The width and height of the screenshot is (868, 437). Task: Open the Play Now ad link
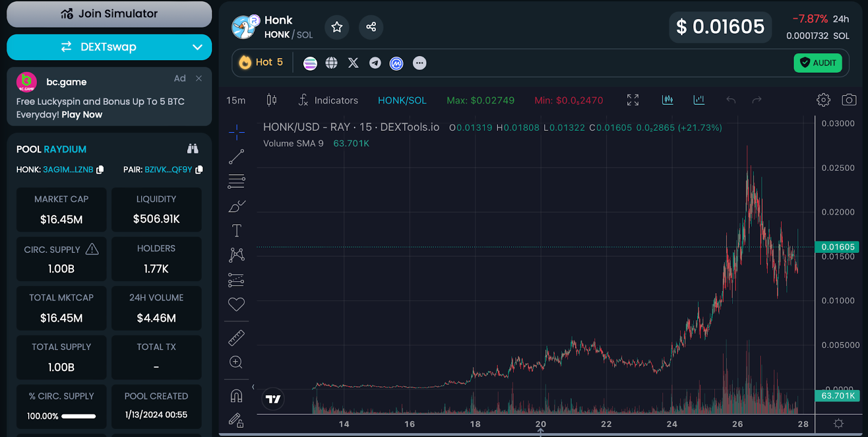pos(82,115)
